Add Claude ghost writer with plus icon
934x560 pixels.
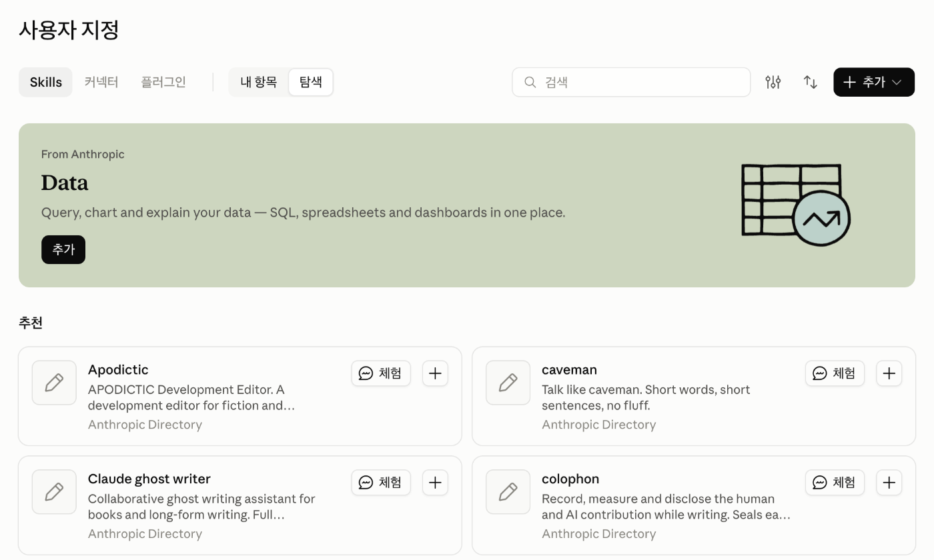click(x=435, y=483)
